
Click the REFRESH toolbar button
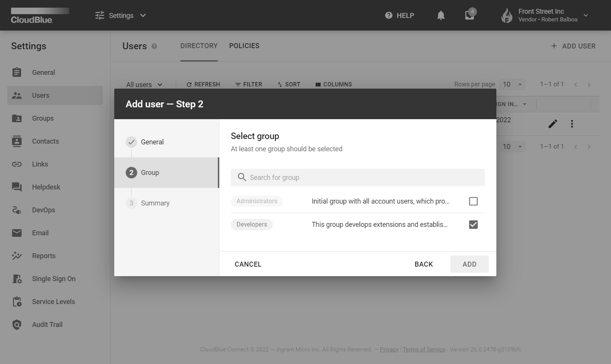pos(203,84)
